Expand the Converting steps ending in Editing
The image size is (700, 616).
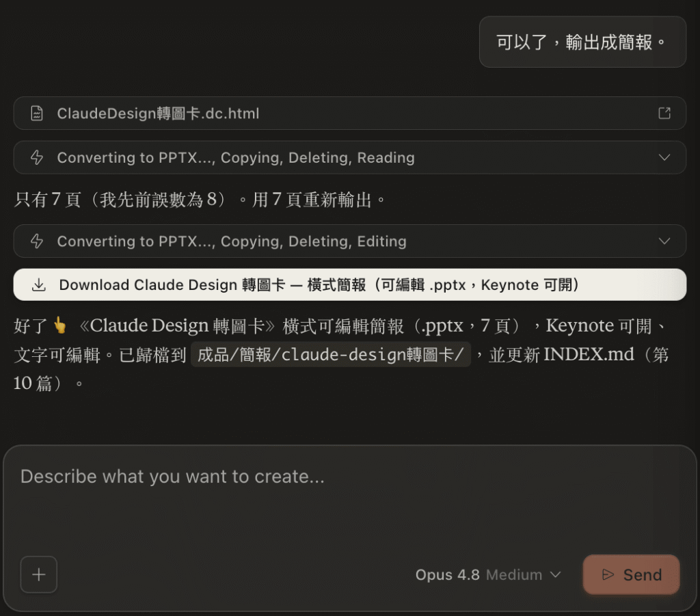tap(664, 241)
